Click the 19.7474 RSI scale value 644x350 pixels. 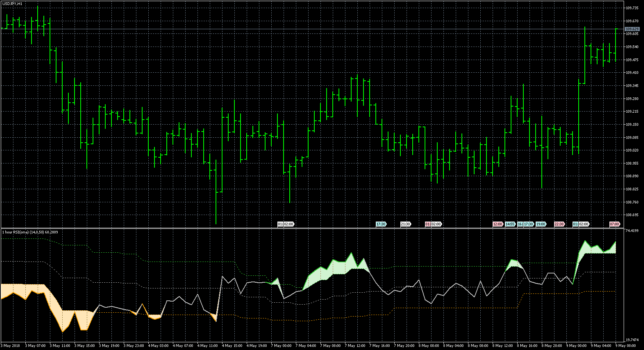tap(632, 340)
